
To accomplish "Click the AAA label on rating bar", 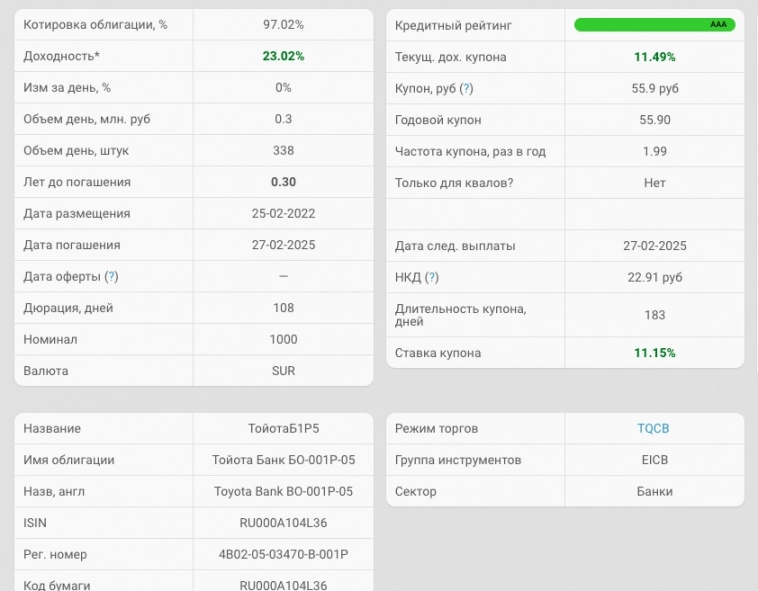I will [718, 25].
